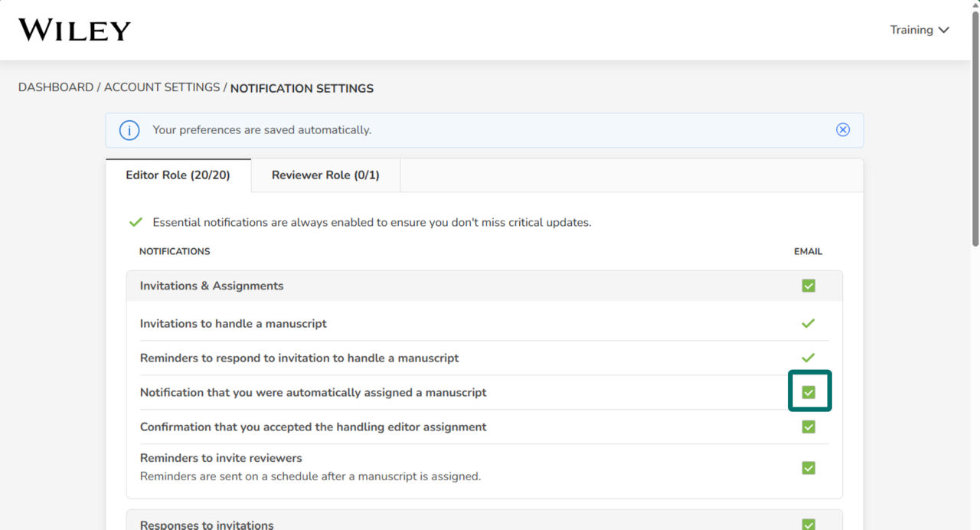This screenshot has height=530, width=980.
Task: Click the checkmark for Reminders to respond to invitation
Action: pyautogui.click(x=808, y=358)
